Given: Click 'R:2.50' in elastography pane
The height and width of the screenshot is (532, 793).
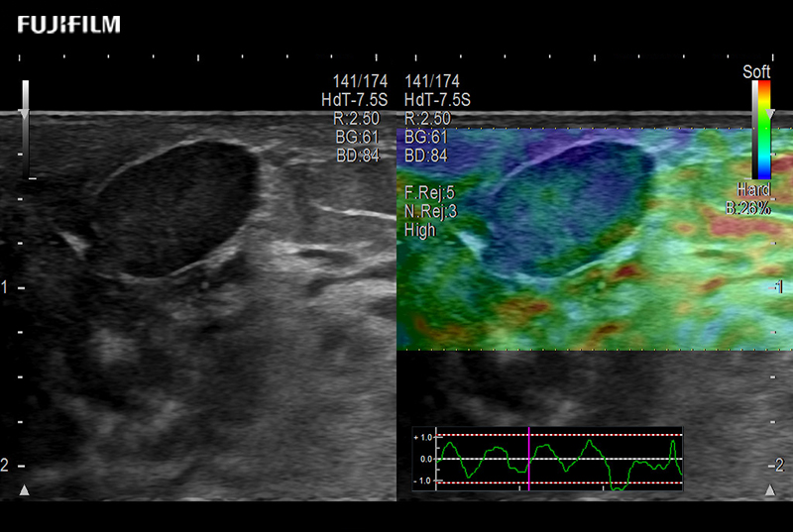Looking at the screenshot, I should coord(428,118).
